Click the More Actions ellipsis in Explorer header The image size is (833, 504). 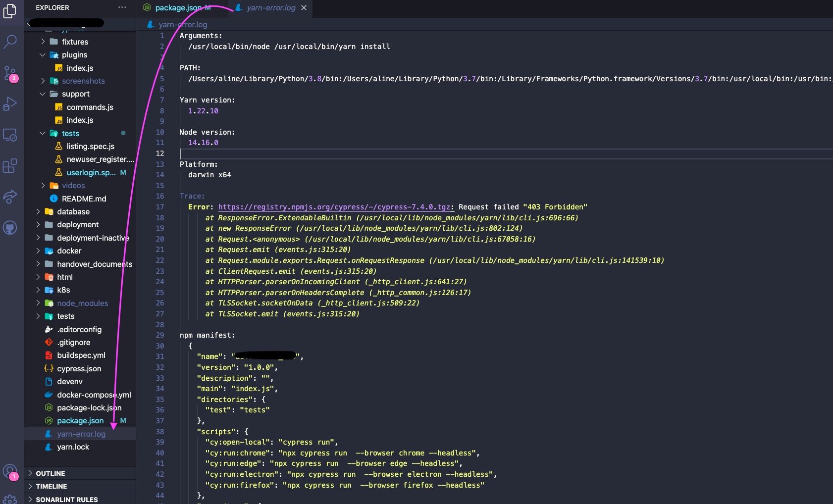coord(122,7)
